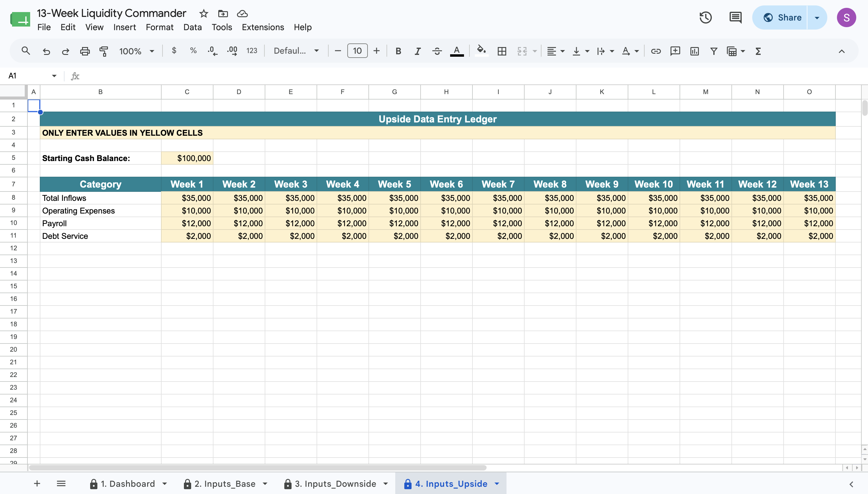Apply percent format icon
Image resolution: width=868 pixels, height=494 pixels.
tap(193, 51)
